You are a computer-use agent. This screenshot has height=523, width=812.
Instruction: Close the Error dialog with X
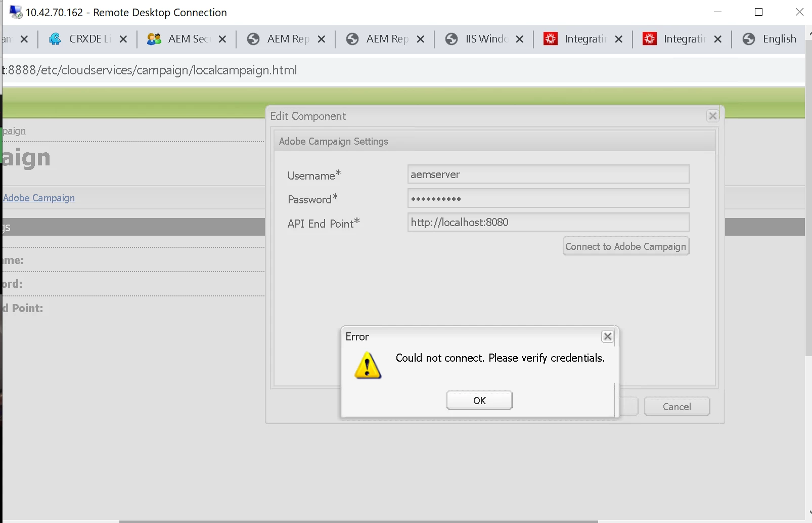click(608, 336)
